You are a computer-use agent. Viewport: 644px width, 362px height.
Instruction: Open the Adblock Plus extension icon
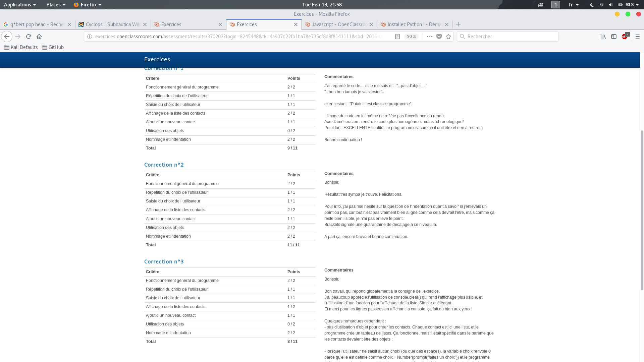click(625, 37)
